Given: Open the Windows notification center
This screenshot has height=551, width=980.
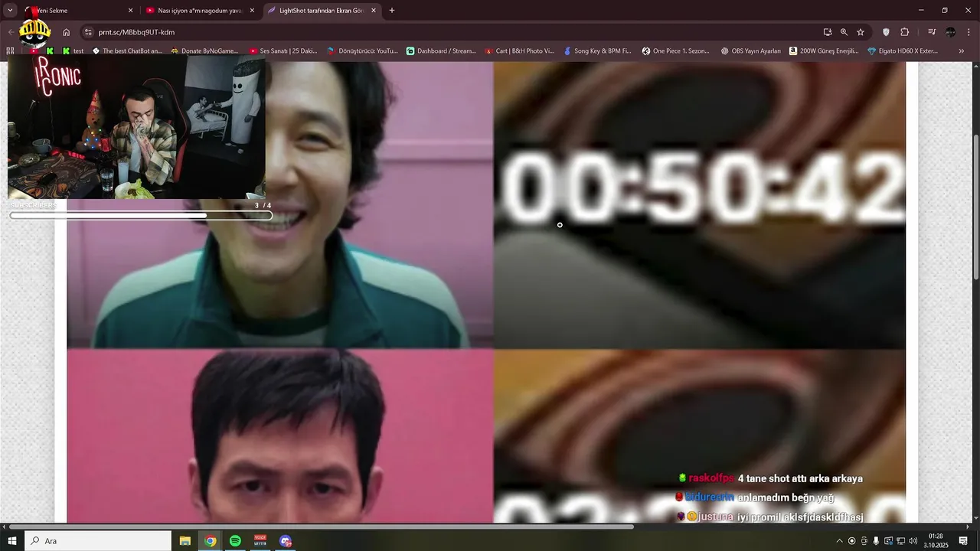Looking at the screenshot, I should pyautogui.click(x=963, y=541).
